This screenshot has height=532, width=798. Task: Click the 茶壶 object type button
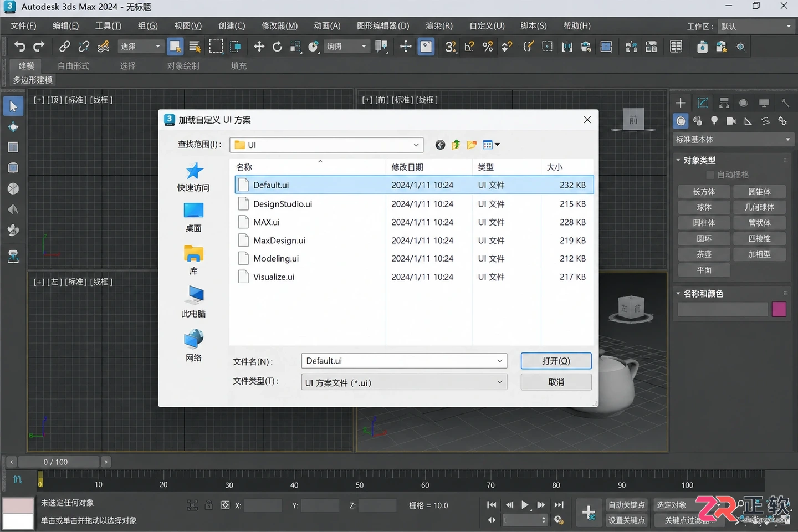coord(704,254)
